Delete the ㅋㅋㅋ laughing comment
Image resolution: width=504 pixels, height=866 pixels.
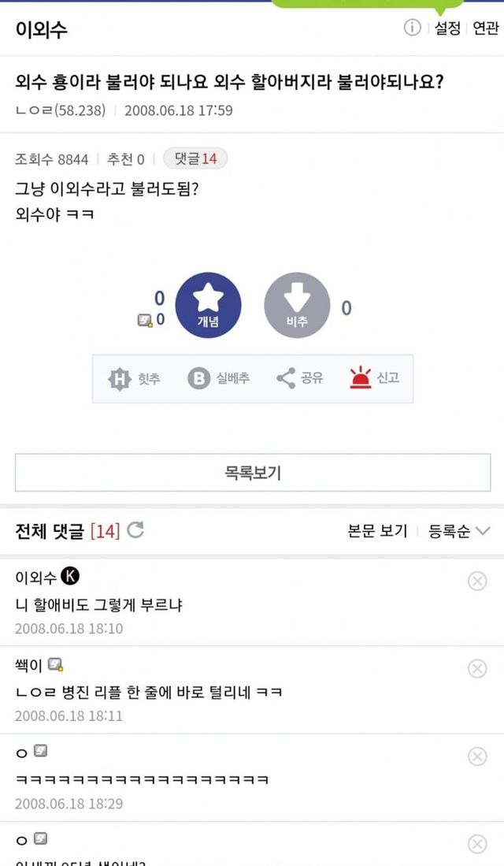pos(477,756)
